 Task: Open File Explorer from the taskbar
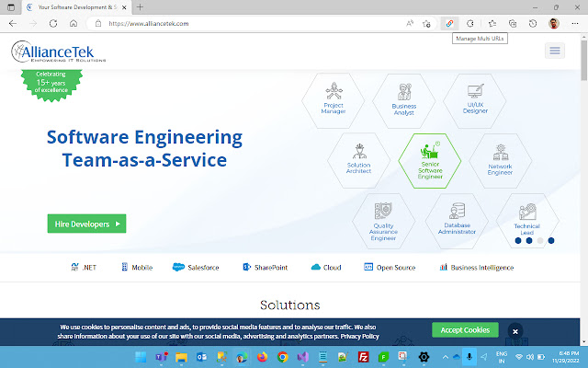(182, 357)
